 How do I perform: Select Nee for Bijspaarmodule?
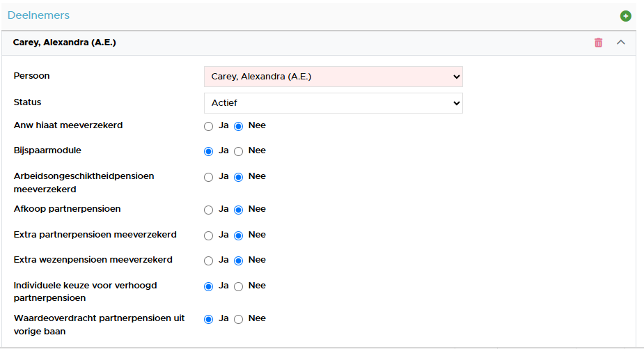click(x=239, y=151)
